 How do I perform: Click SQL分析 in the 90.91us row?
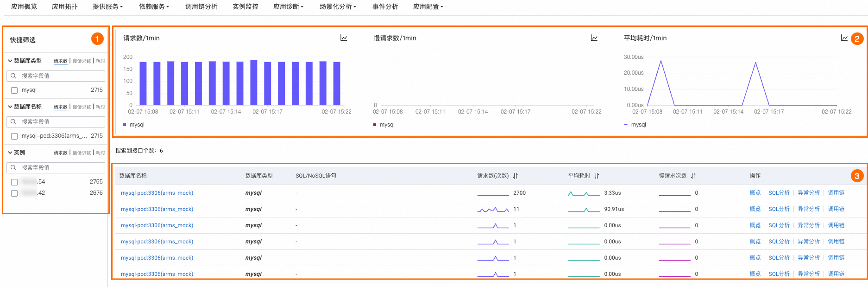[x=779, y=209]
